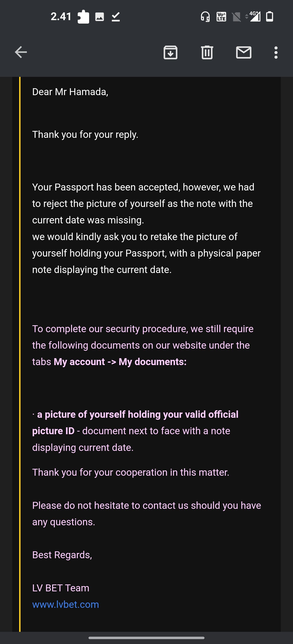Tap the 'LV BET Team' signature text
Image resolution: width=293 pixels, height=644 pixels.
[x=61, y=588]
